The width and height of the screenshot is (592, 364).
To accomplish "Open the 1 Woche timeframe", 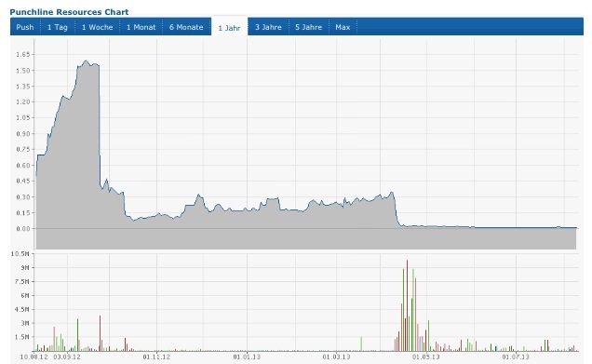I will 98,27.
